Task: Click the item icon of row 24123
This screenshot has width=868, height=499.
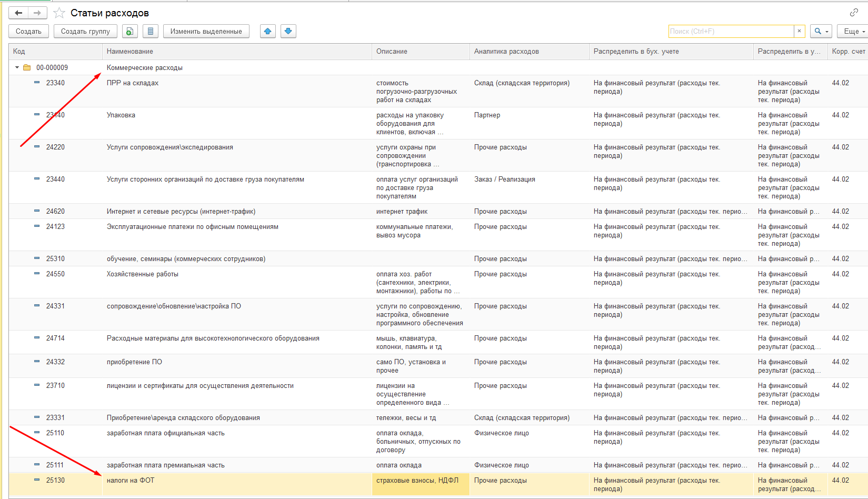Action: (37, 226)
